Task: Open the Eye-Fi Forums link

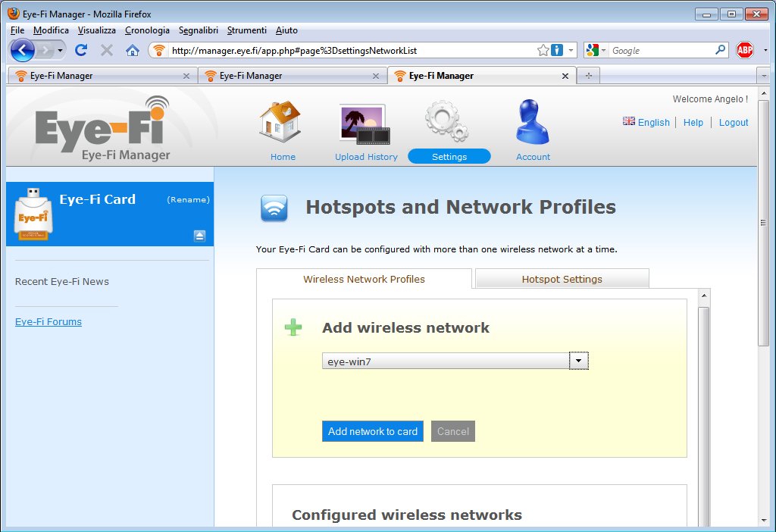Action: coord(48,321)
